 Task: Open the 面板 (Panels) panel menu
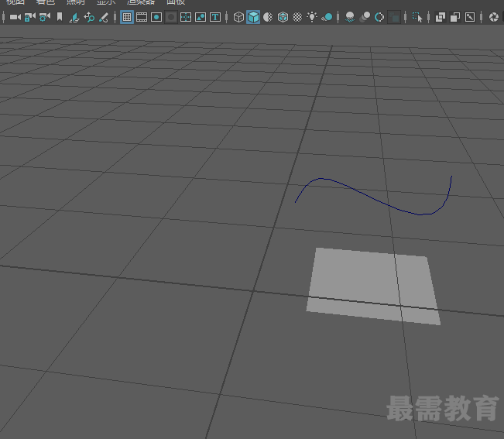tap(176, 2)
